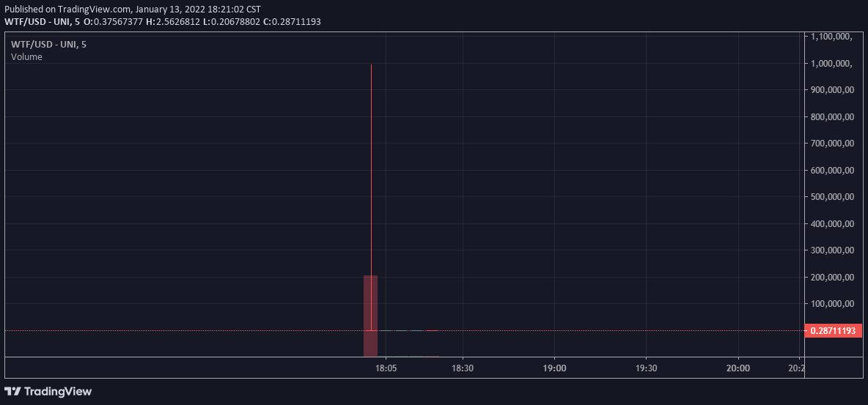
Task: Click the header open value O:0.37567377
Action: 114,21
